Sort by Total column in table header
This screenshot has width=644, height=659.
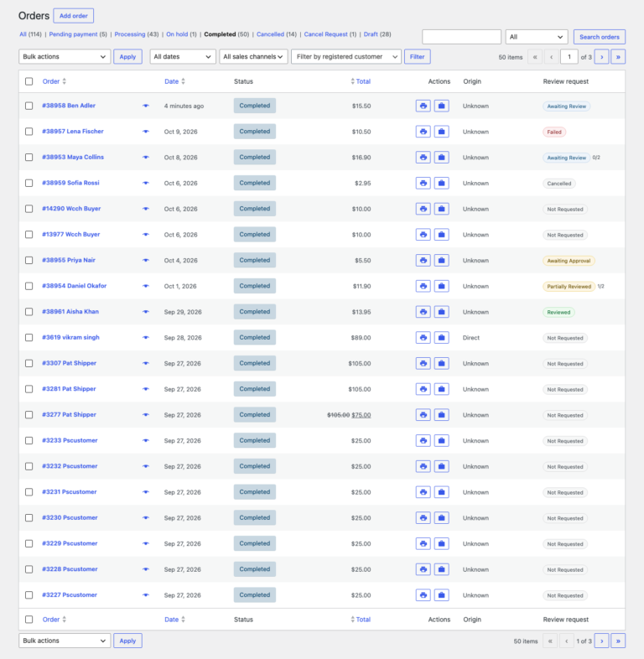(x=361, y=81)
